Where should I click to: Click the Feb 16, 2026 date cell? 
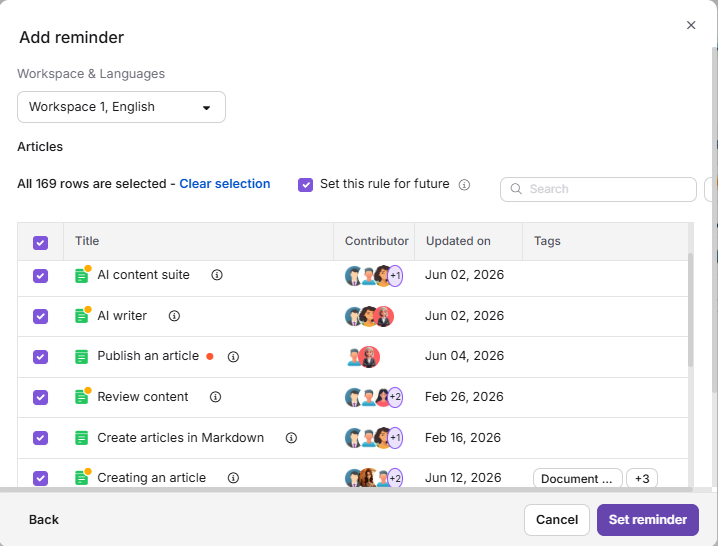click(x=462, y=437)
